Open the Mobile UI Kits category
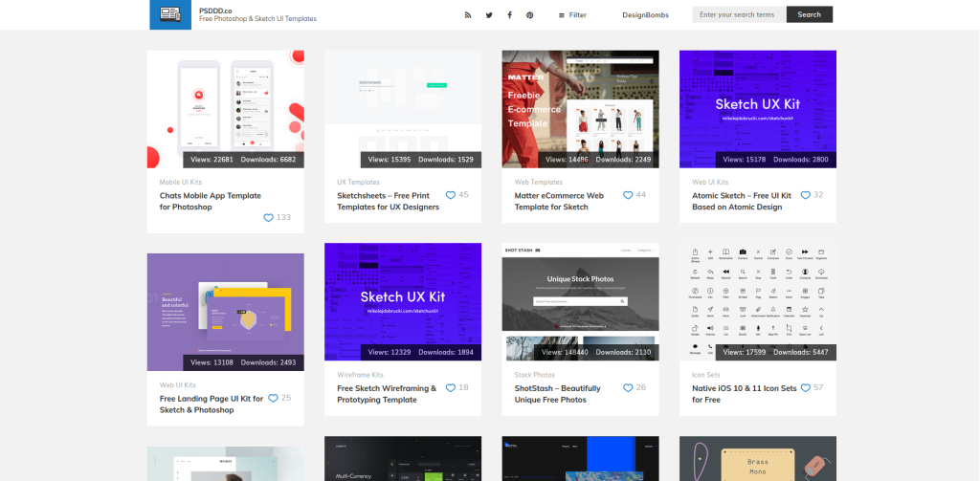This screenshot has height=481, width=980. pos(181,183)
